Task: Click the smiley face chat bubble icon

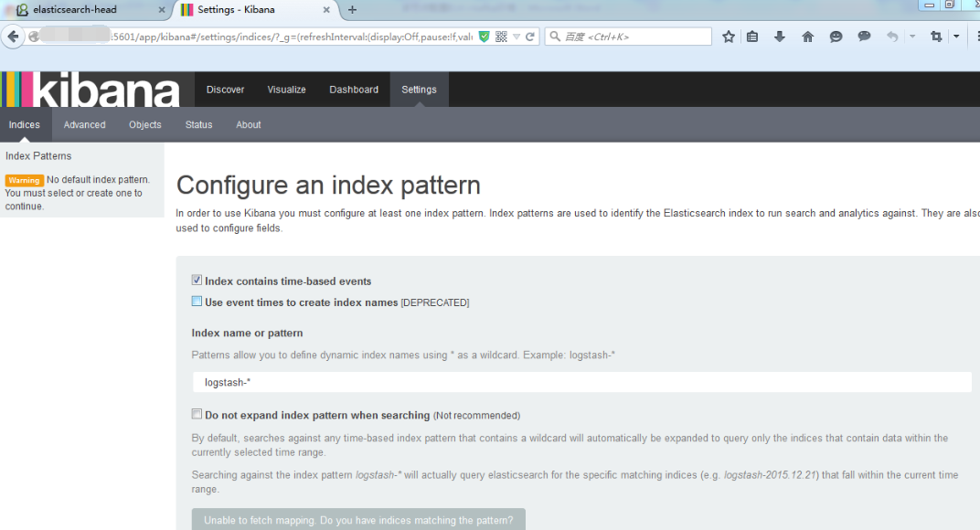Action: (x=836, y=37)
